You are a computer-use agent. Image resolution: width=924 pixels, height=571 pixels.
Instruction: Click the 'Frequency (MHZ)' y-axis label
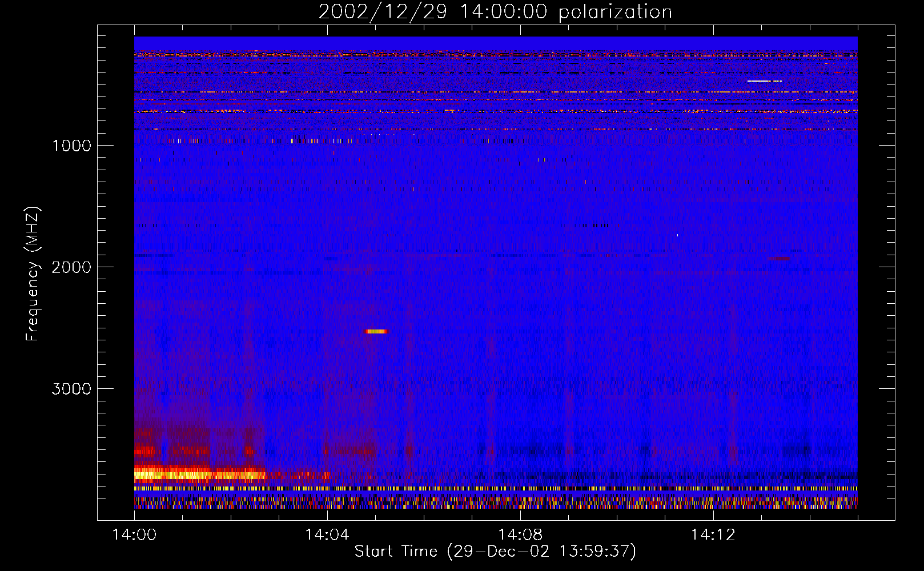coord(33,274)
